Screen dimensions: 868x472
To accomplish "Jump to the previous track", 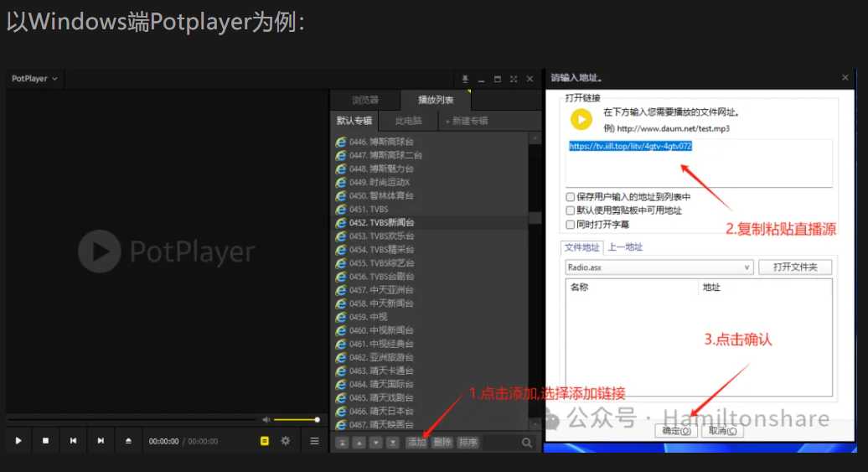I will click(73, 441).
